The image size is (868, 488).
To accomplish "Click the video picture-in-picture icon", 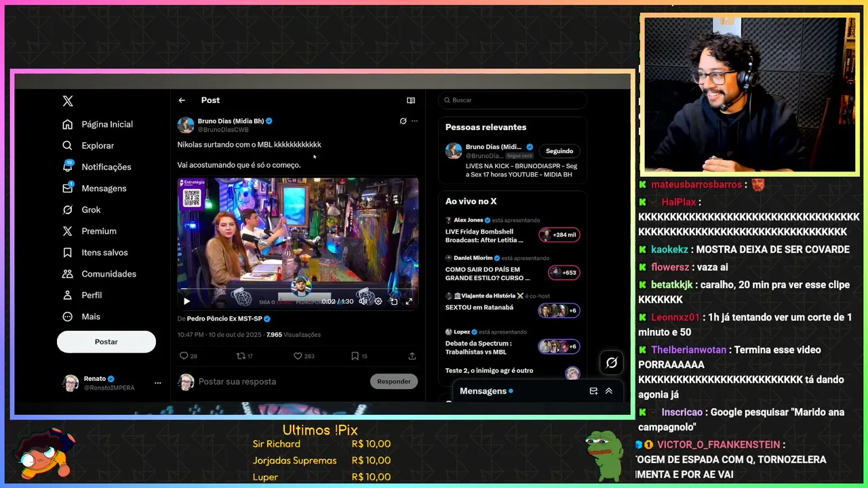I will click(394, 302).
